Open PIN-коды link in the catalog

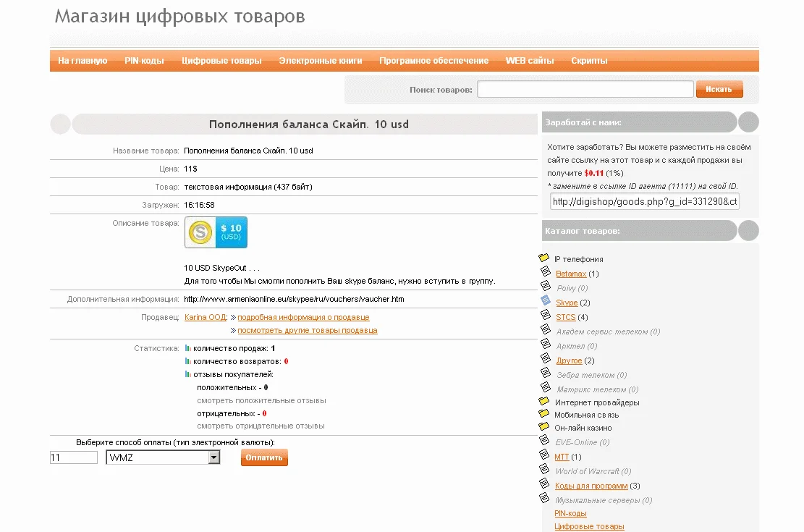pos(570,513)
